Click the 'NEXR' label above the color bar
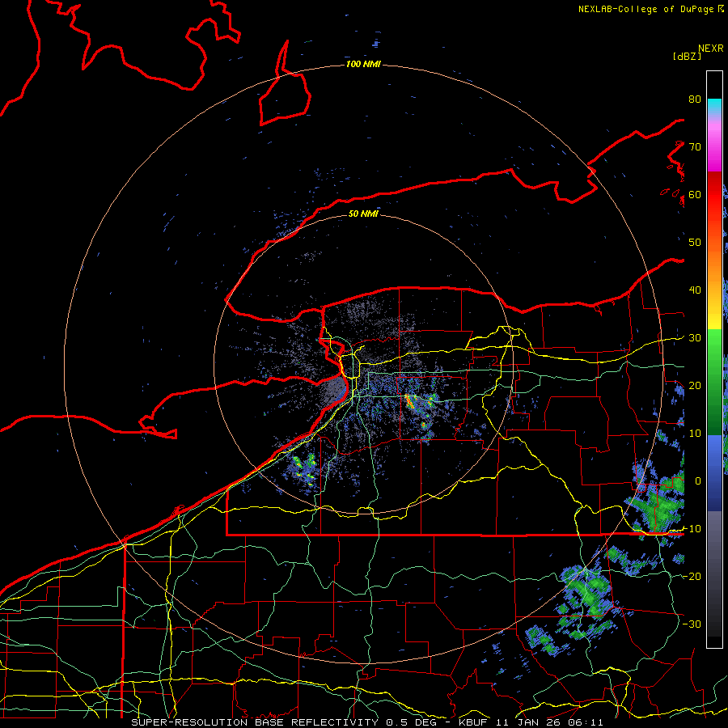The height and width of the screenshot is (728, 728). pos(710,49)
